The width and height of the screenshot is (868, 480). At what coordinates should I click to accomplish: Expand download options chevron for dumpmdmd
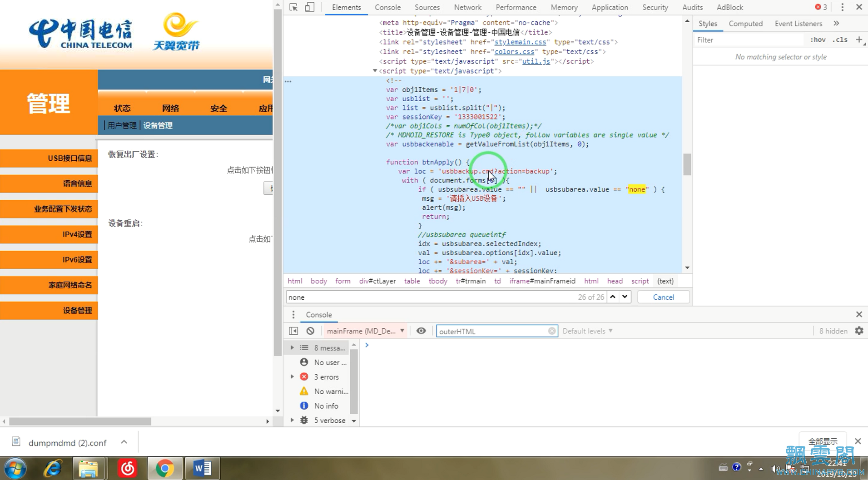click(124, 442)
